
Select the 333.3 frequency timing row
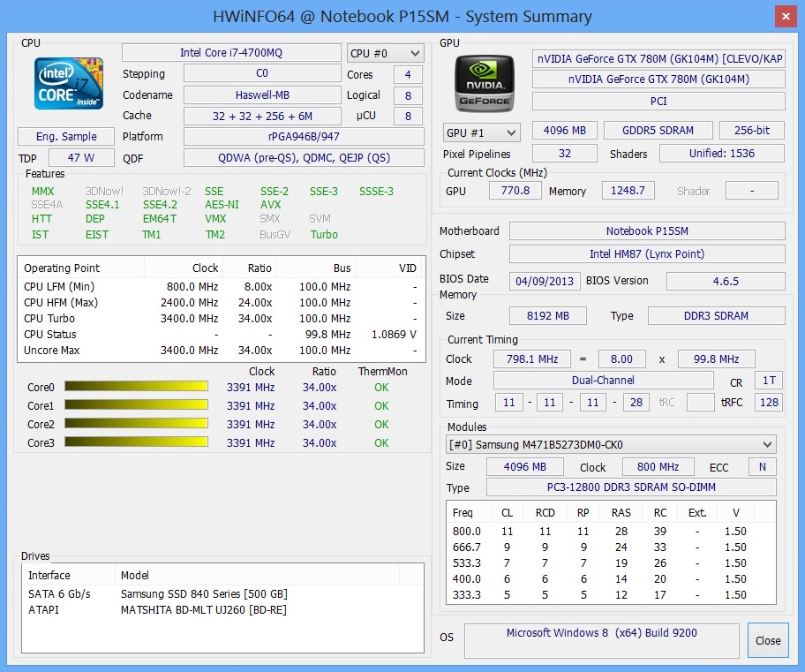click(611, 595)
